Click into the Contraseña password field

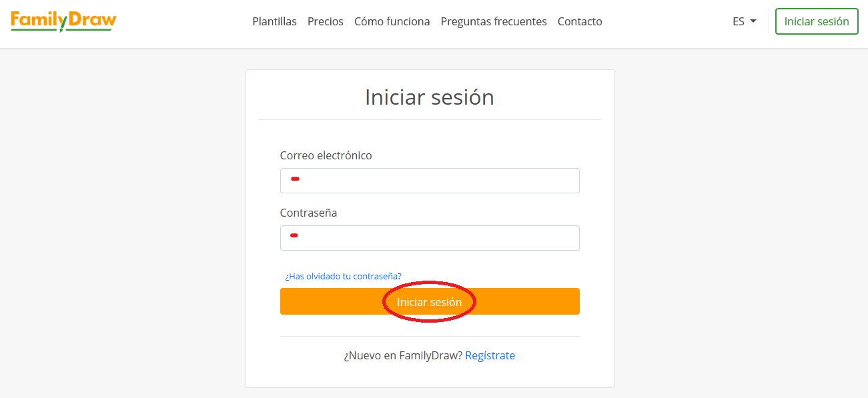430,238
